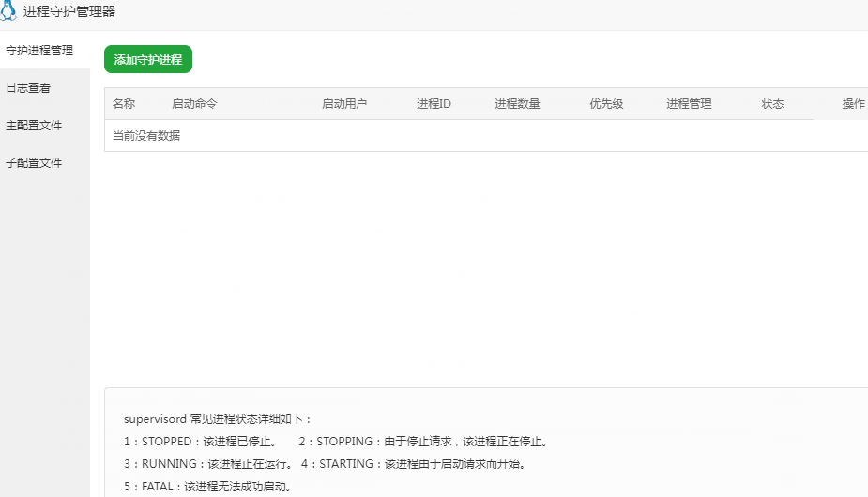Click the STOPPED status description
Image resolution: width=868 pixels, height=497 pixels.
tap(202, 442)
